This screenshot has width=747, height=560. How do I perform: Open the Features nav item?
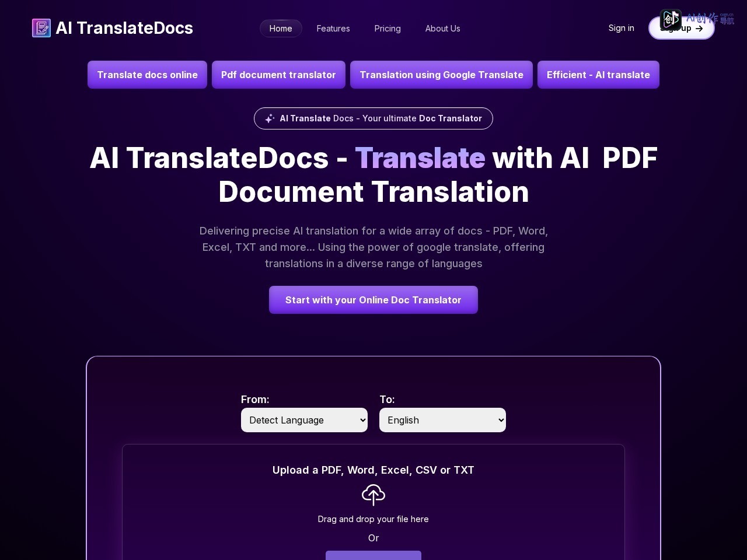[333, 28]
